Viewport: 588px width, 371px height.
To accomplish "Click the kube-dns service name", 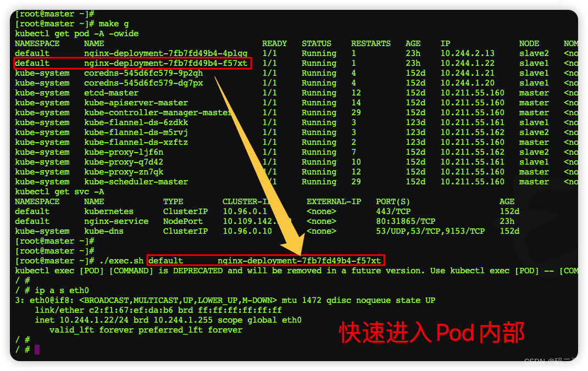I will pyautogui.click(x=103, y=231).
